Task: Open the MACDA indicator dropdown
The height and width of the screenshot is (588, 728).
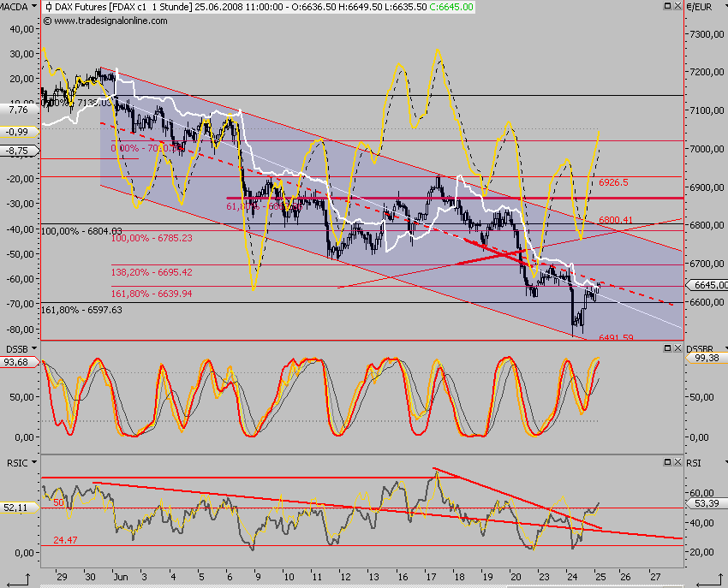Action: click(x=34, y=7)
